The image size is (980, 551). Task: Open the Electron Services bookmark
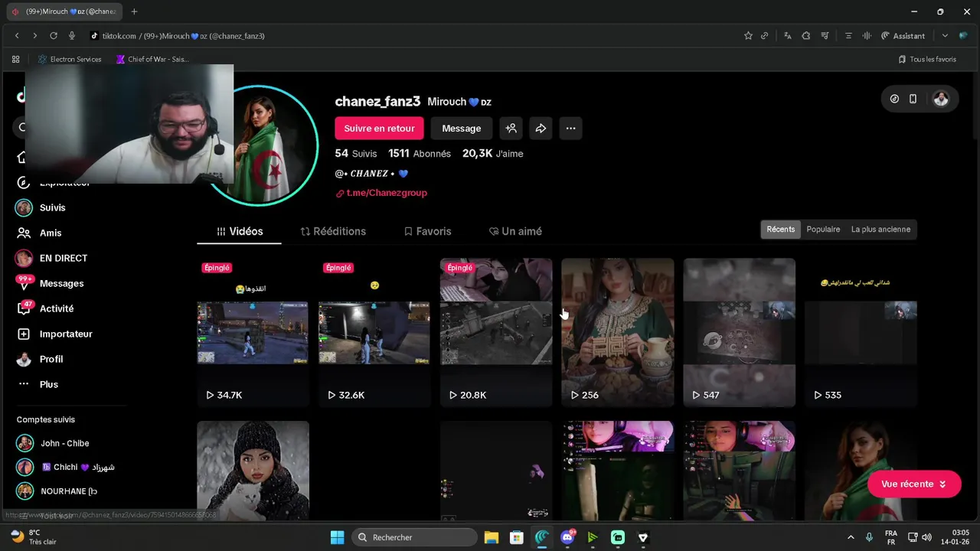tap(70, 59)
